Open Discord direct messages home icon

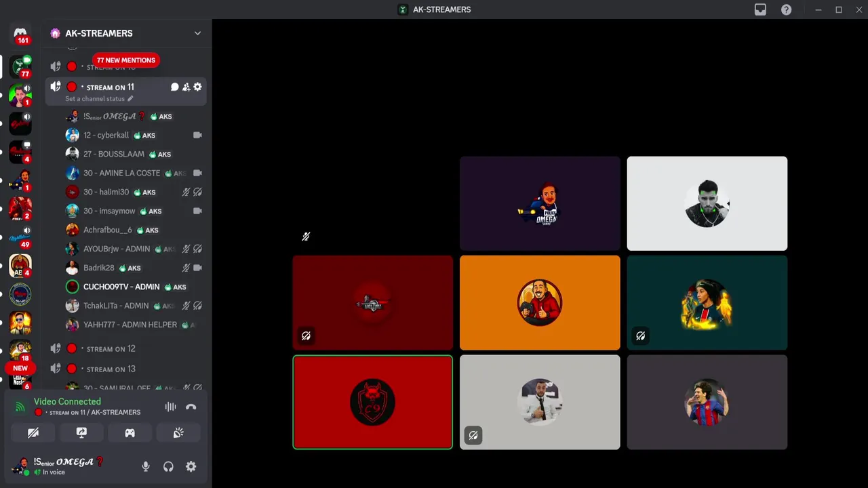(x=20, y=33)
